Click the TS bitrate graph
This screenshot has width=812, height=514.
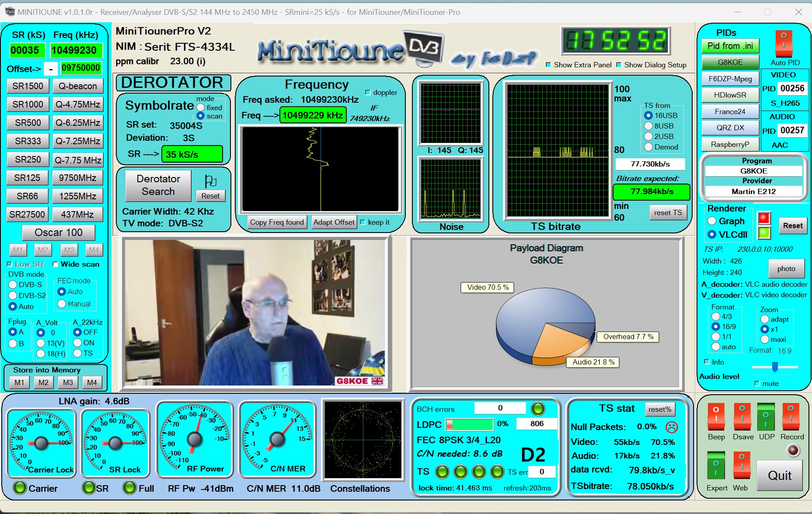[x=558, y=150]
